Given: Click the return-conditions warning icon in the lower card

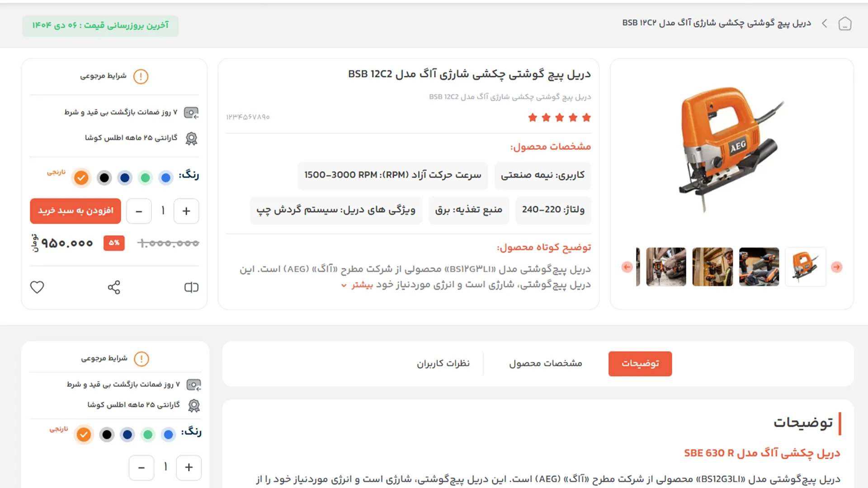Looking at the screenshot, I should coord(142,359).
